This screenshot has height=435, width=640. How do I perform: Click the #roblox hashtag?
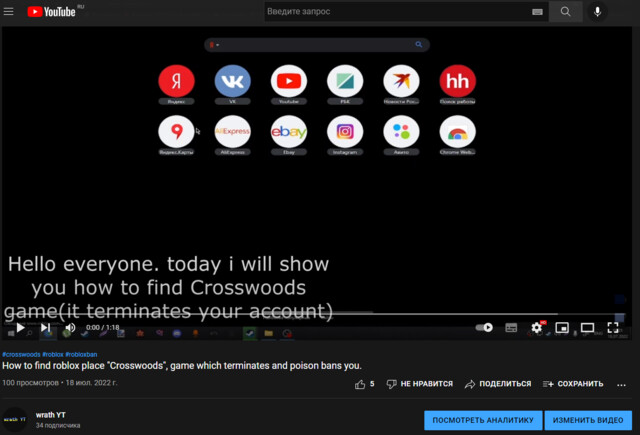pyautogui.click(x=53, y=354)
